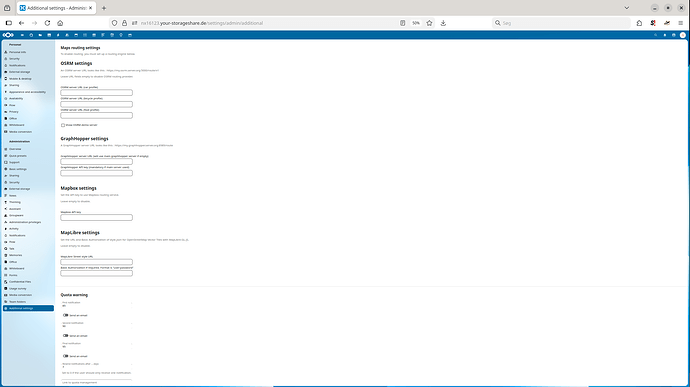Viewport: 690px width, 387px height.
Task: Click the OSRM bicycle profile URL field
Action: 96,104
